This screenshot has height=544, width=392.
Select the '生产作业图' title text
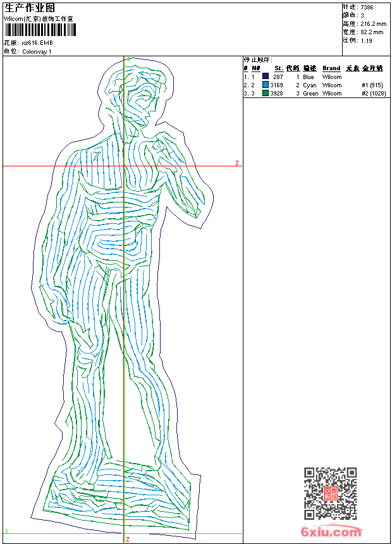(30, 8)
